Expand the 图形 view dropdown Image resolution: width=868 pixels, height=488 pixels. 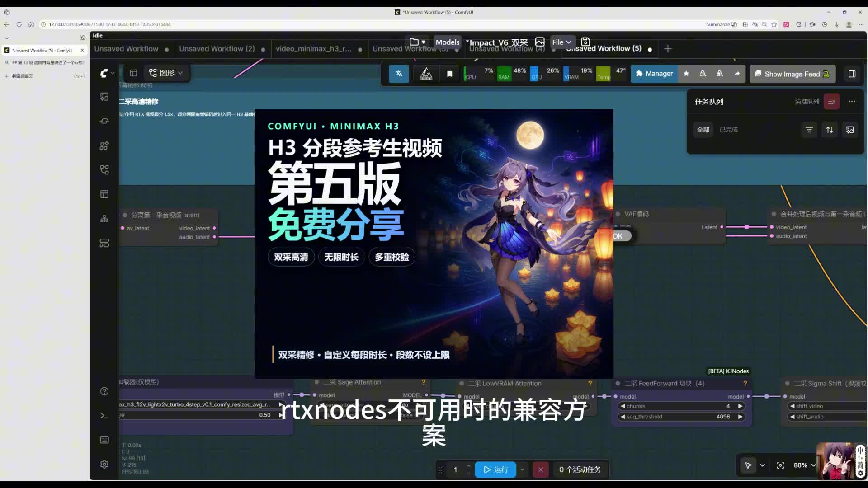coord(166,73)
